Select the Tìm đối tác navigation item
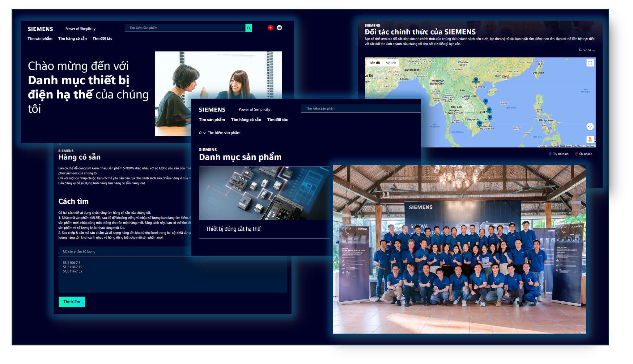This screenshot has width=633, height=364. [103, 38]
